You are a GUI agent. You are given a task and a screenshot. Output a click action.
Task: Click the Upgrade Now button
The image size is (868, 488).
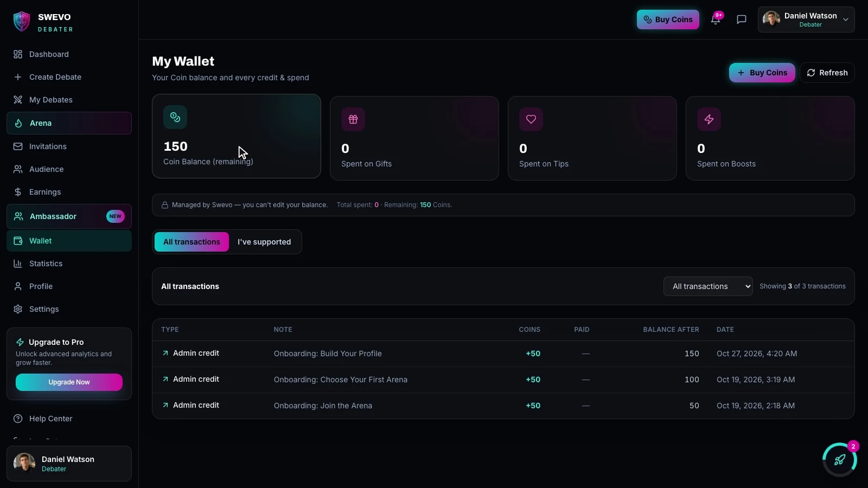coord(69,382)
